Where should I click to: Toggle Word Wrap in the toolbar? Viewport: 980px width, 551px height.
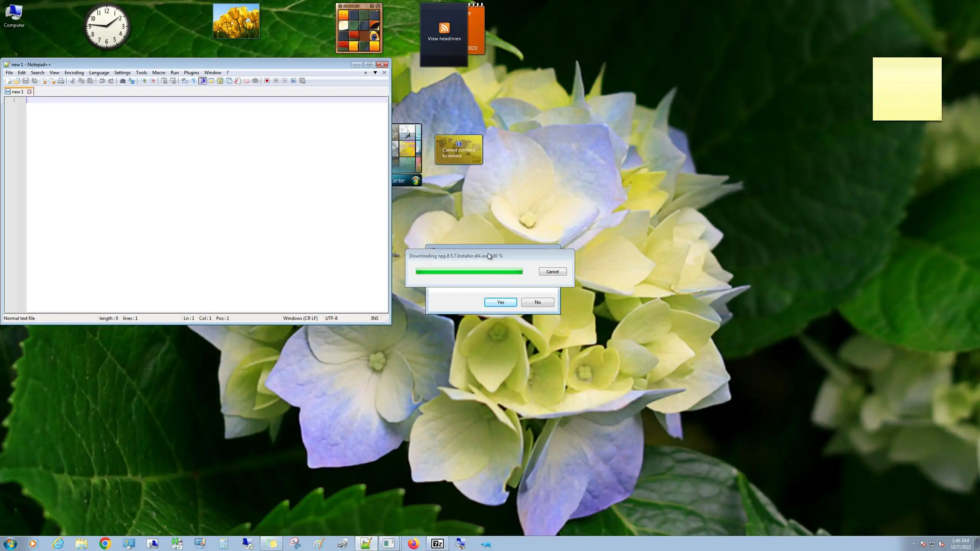click(185, 81)
